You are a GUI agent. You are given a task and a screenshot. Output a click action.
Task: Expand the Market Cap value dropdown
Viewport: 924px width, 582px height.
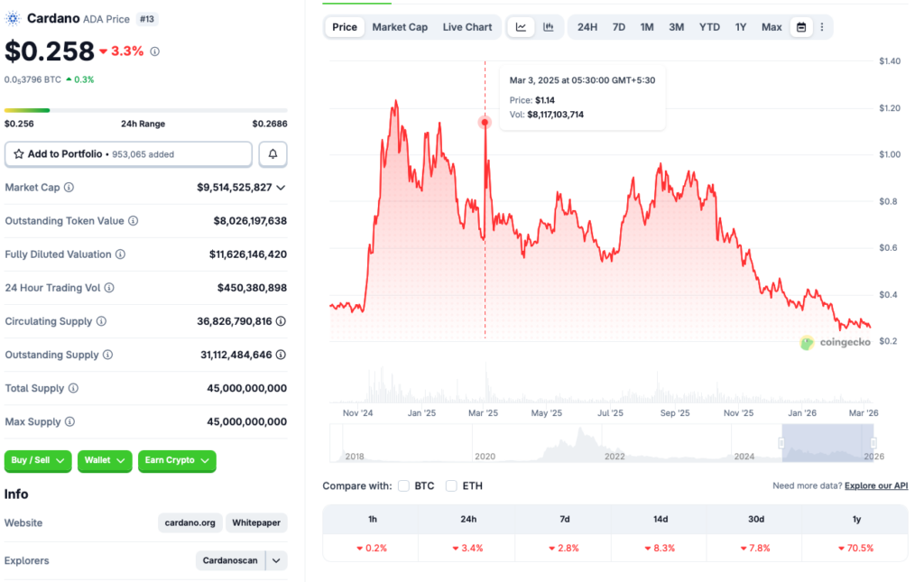click(x=279, y=187)
